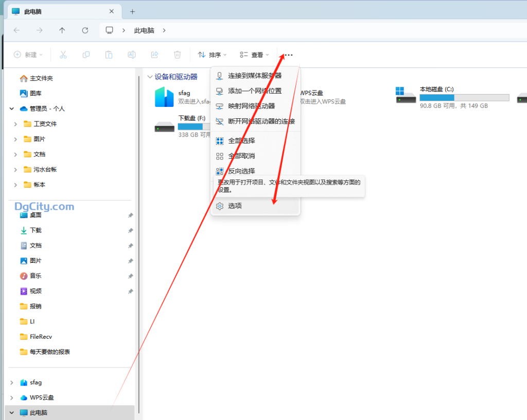
Task: Select the Rename icon in the command bar
Action: [x=132, y=54]
